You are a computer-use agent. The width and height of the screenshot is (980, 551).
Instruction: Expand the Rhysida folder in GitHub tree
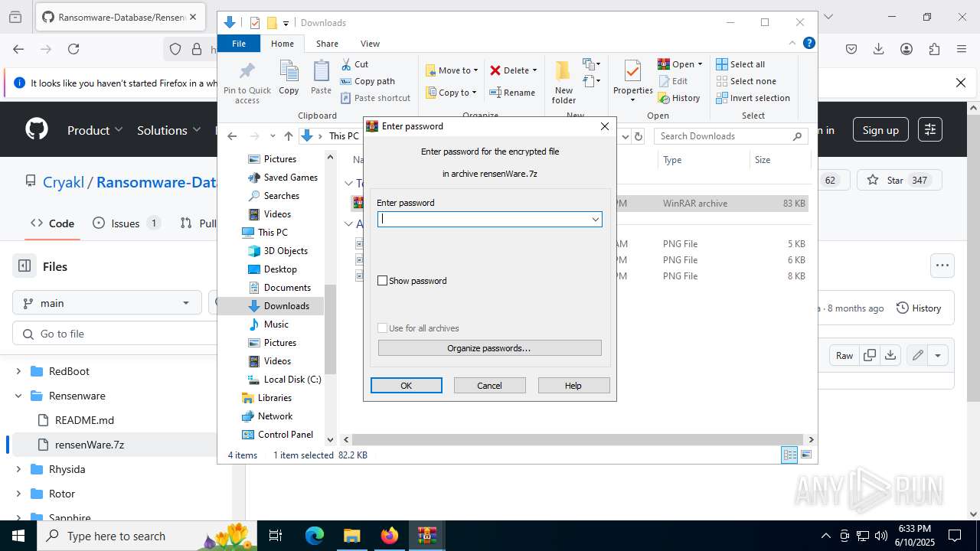click(x=18, y=469)
